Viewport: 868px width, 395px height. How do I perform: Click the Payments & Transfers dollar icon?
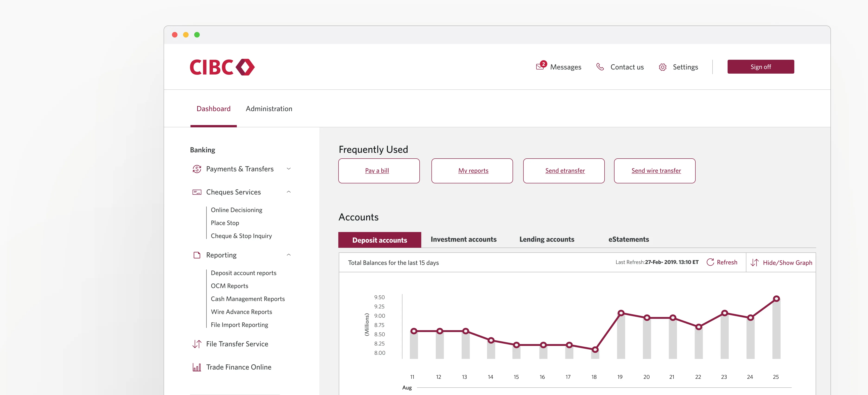coord(197,169)
